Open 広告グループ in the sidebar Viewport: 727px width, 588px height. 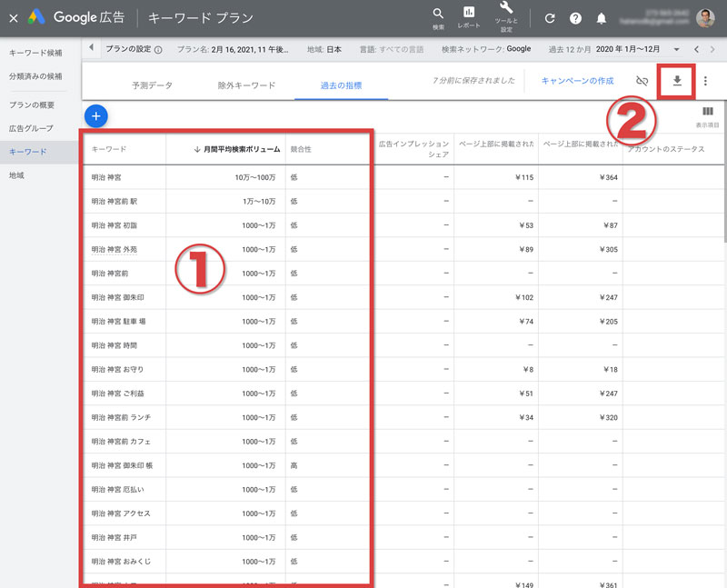pos(31,128)
